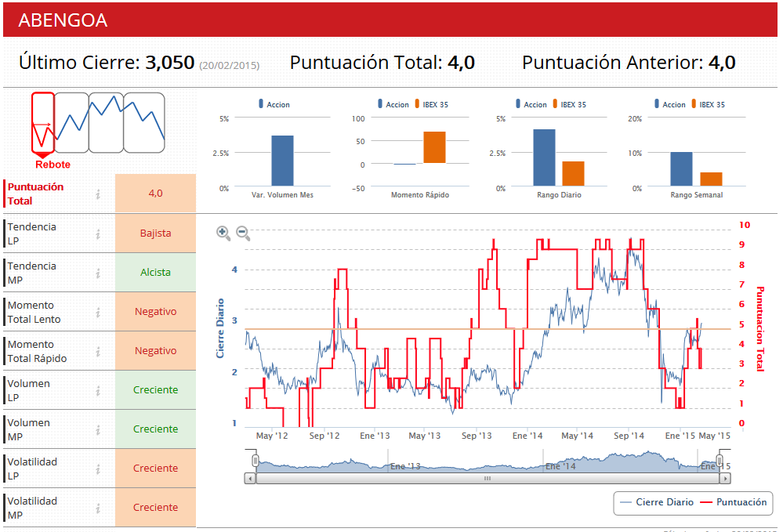Open info icon for Momento Total Lento
783x532 pixels.
(x=98, y=313)
